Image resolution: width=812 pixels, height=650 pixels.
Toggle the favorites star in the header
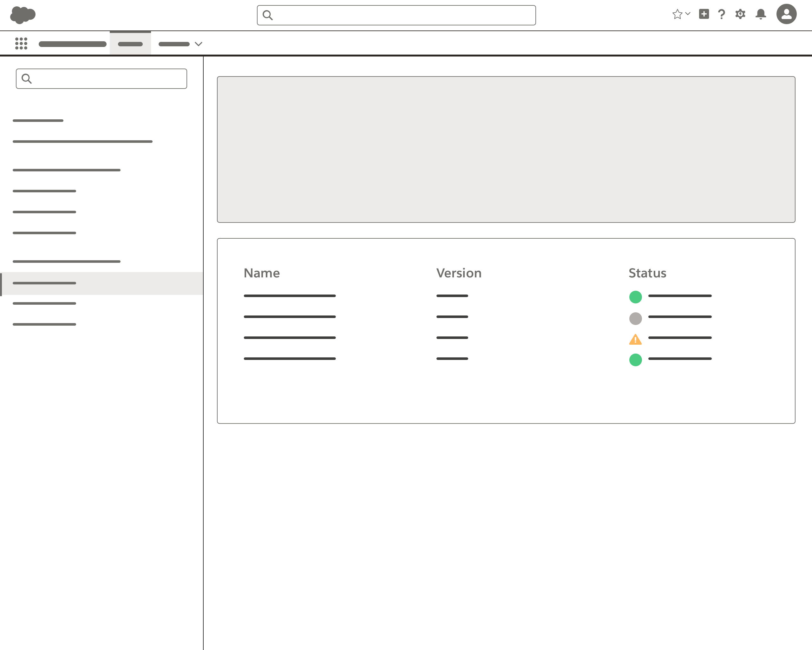677,14
